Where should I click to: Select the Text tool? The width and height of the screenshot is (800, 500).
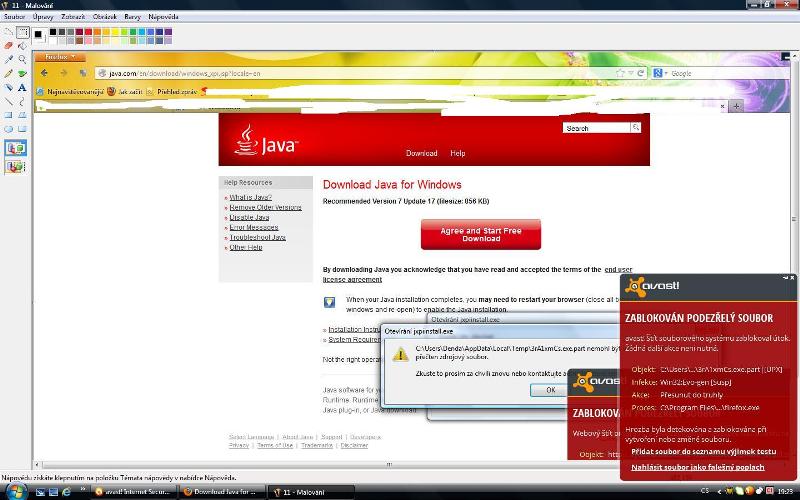(22, 88)
